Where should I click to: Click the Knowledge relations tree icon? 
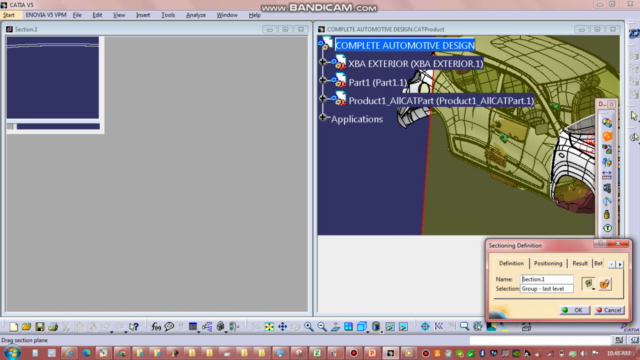pos(207,327)
